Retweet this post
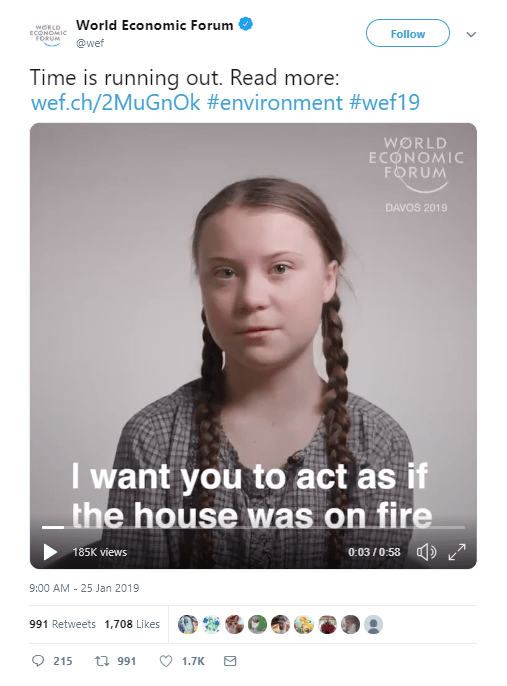The width and height of the screenshot is (507, 686). pos(102,661)
